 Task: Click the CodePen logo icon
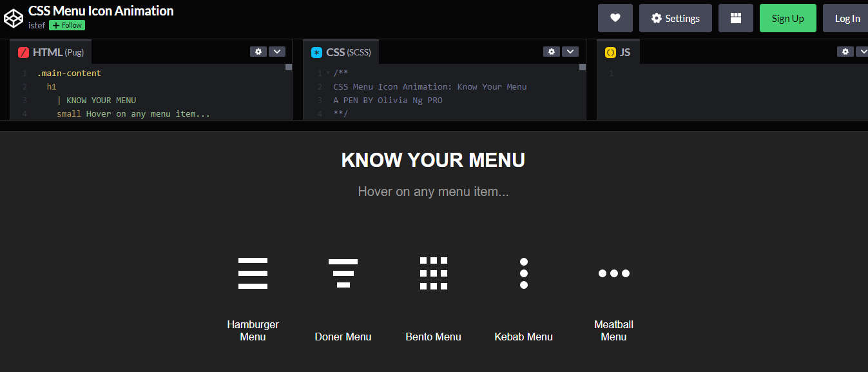[x=14, y=18]
